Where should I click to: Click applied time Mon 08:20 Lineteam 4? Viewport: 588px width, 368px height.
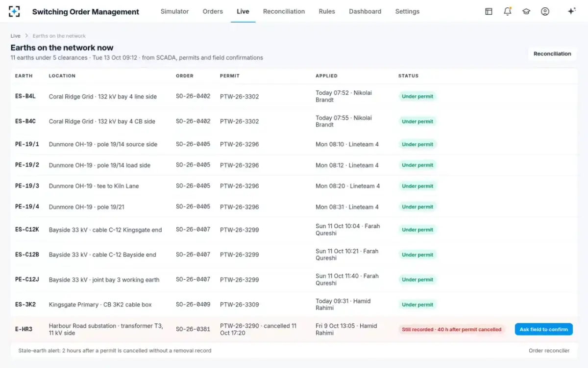pos(348,186)
